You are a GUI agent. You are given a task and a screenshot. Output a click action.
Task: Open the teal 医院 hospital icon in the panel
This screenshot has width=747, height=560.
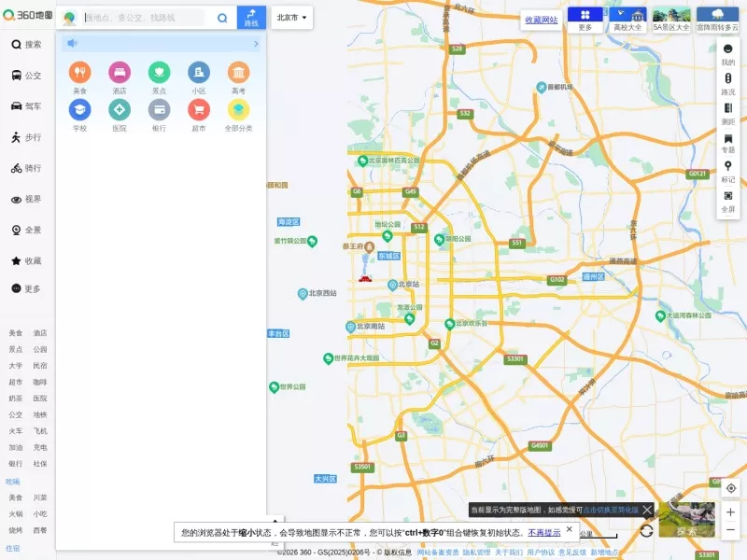pyautogui.click(x=120, y=110)
